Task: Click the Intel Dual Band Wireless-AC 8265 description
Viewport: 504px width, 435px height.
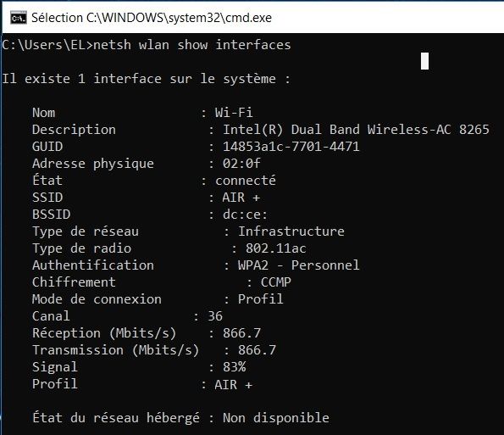Action: (356, 130)
